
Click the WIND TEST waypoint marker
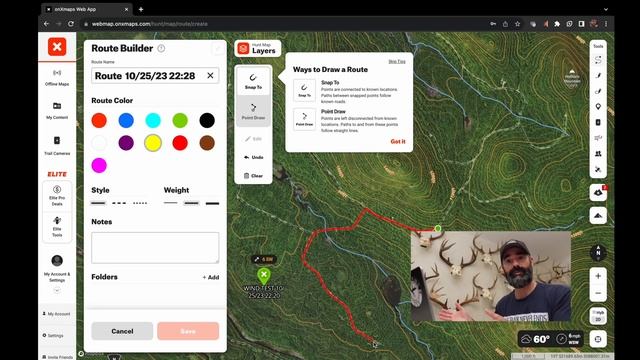pyautogui.click(x=264, y=276)
